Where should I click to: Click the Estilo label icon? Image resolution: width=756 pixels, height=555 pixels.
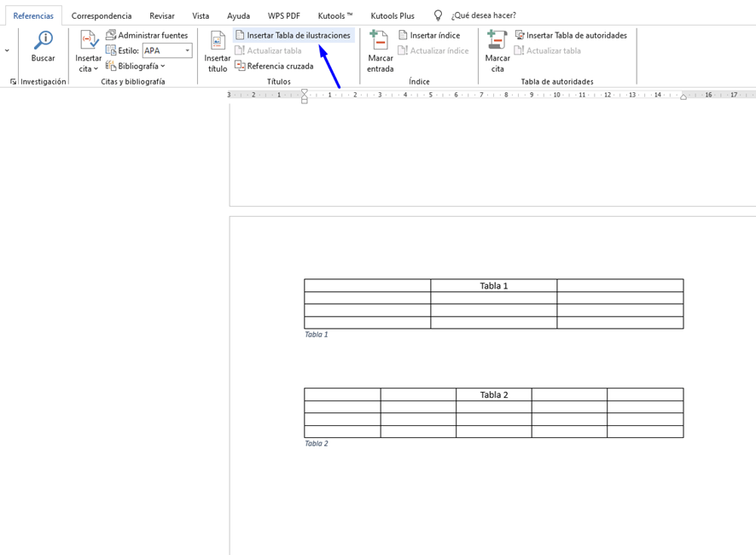coord(111,50)
